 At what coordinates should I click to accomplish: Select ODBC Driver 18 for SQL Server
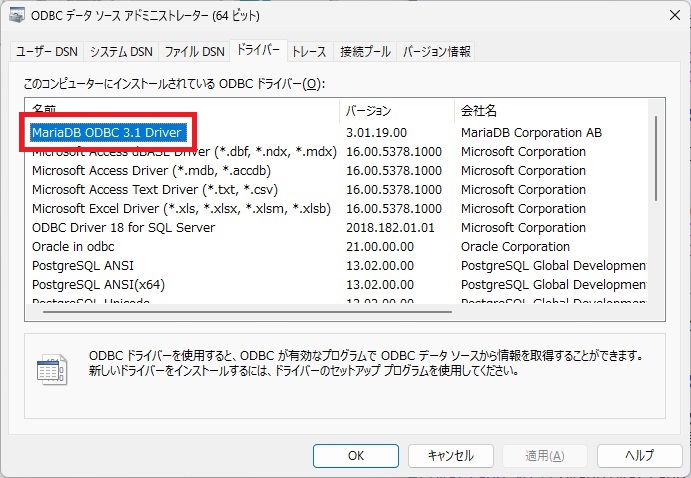click(123, 227)
